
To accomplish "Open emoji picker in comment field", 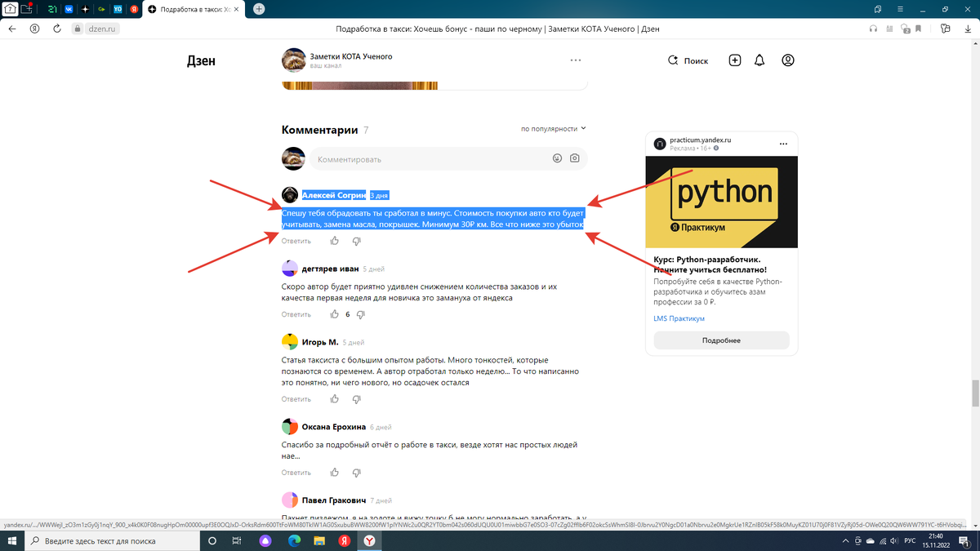I will pos(557,158).
